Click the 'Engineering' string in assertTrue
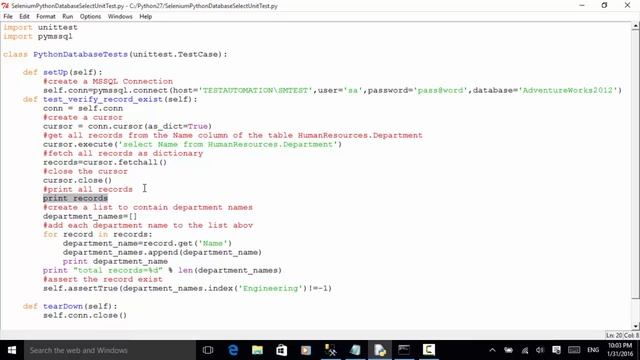Viewport: 640px width, 360px height. 271,288
